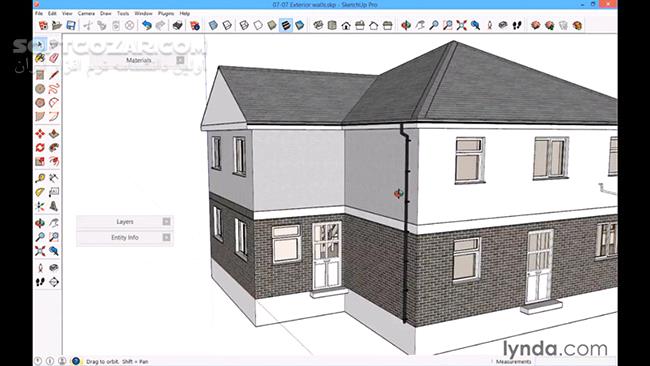Select the Tape Measure tool
This screenshot has width=650, height=366.
click(x=40, y=178)
